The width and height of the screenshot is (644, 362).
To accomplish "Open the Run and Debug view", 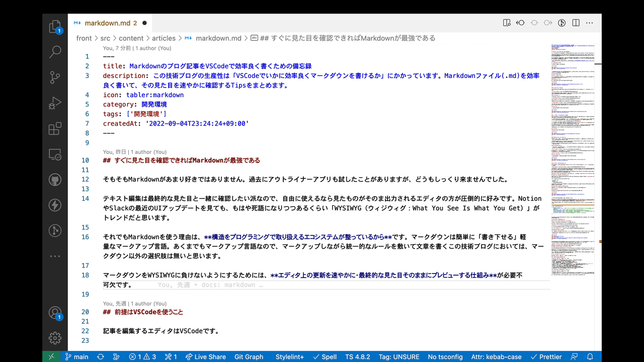I will 55,102.
